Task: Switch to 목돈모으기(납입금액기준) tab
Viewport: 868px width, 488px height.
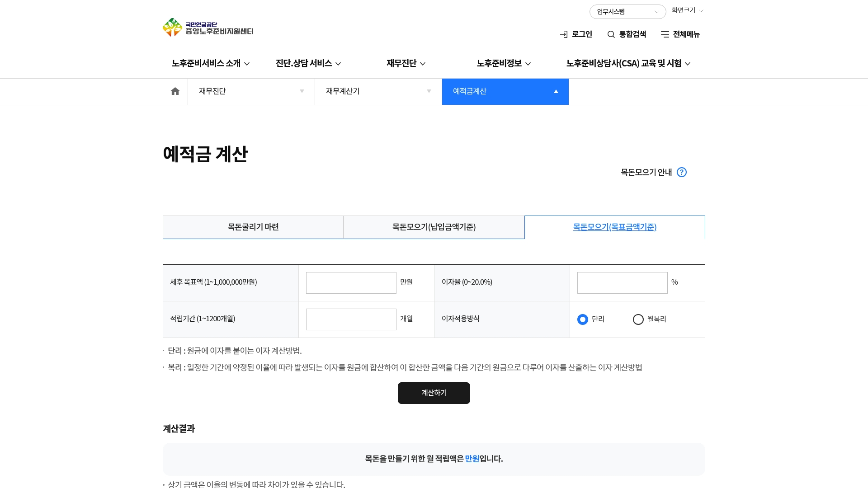Action: tap(434, 227)
